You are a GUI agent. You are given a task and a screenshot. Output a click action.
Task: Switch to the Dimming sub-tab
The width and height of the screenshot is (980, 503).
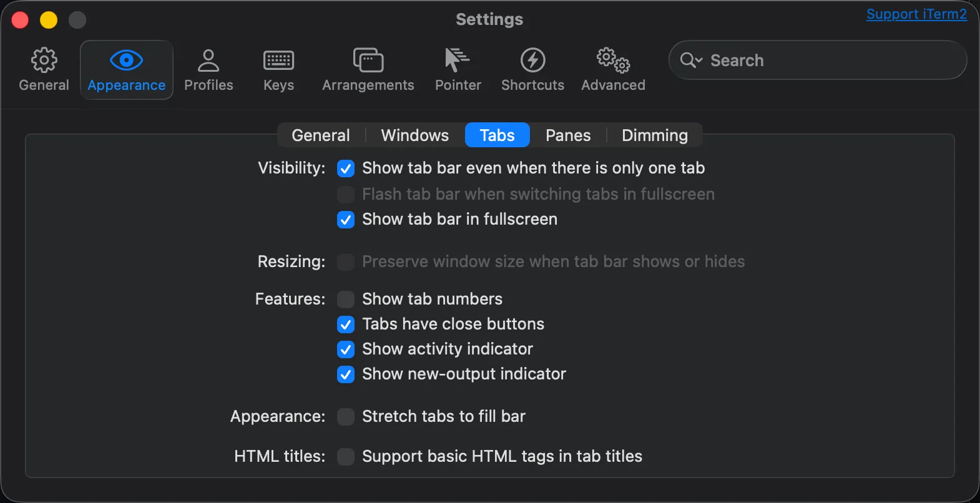(654, 135)
